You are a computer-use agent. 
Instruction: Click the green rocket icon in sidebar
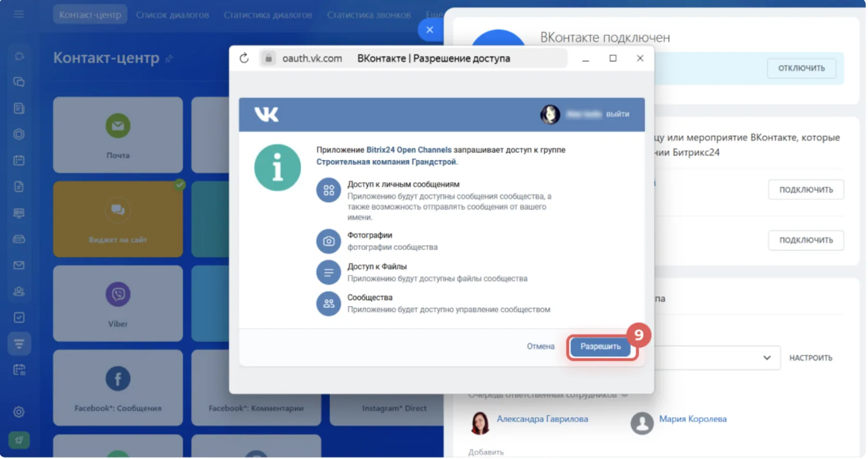pyautogui.click(x=19, y=440)
